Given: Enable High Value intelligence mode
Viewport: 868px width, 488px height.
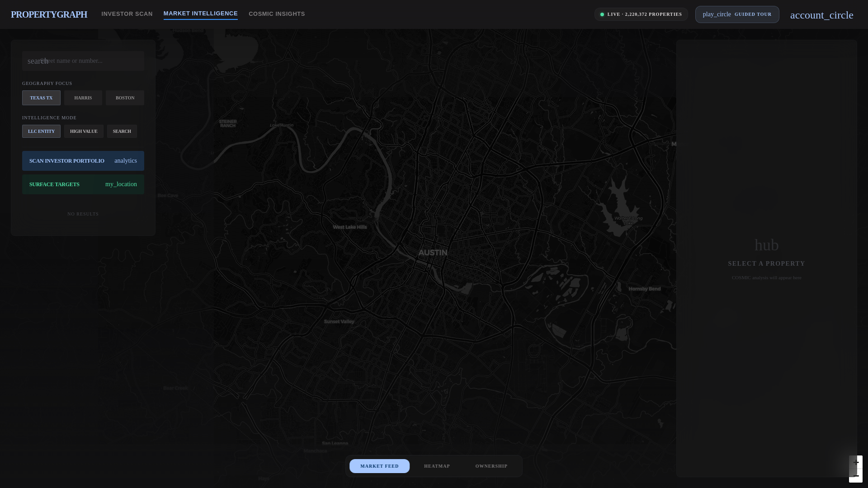Looking at the screenshot, I should 84,131.
